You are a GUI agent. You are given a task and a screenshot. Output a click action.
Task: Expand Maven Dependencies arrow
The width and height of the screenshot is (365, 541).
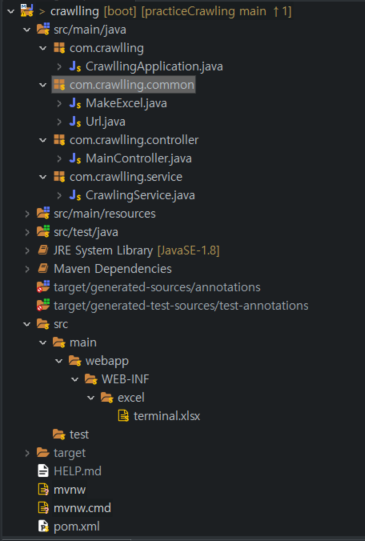point(27,269)
